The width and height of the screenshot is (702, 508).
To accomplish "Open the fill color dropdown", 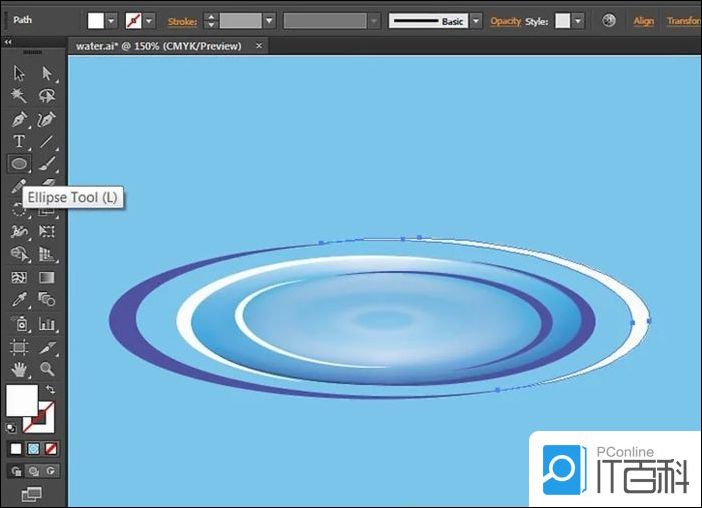I will pyautogui.click(x=111, y=20).
